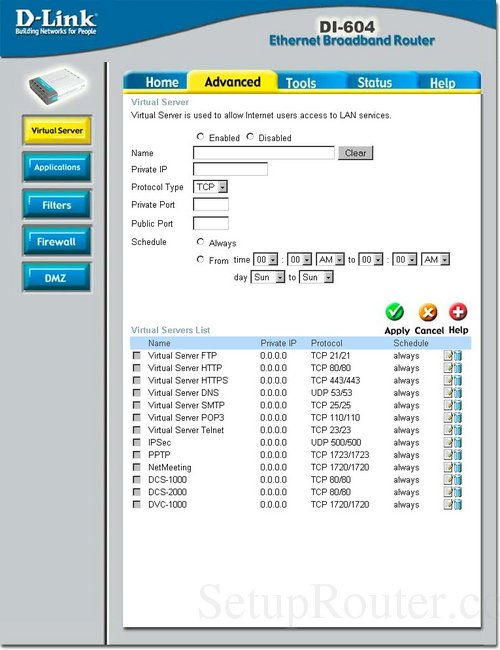This screenshot has height=650, width=500.
Task: Check the IPSec row checkbox
Action: pos(136,442)
